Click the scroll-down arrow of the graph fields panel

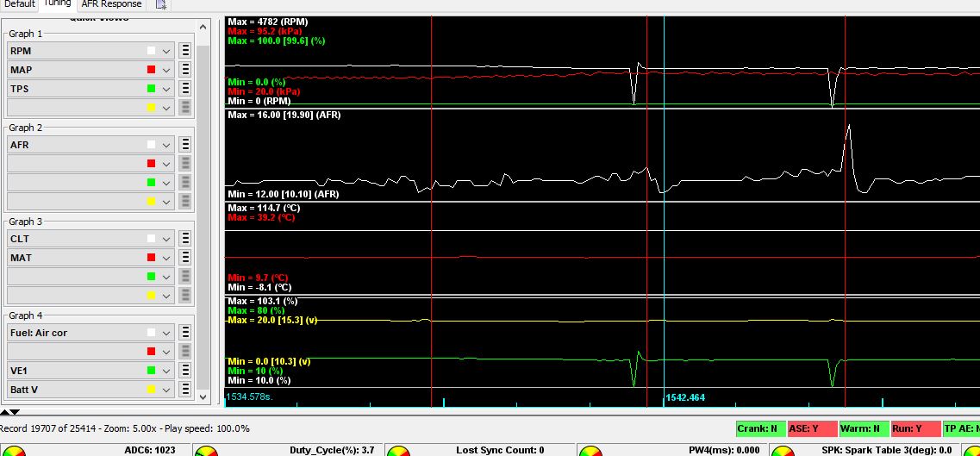[x=203, y=397]
